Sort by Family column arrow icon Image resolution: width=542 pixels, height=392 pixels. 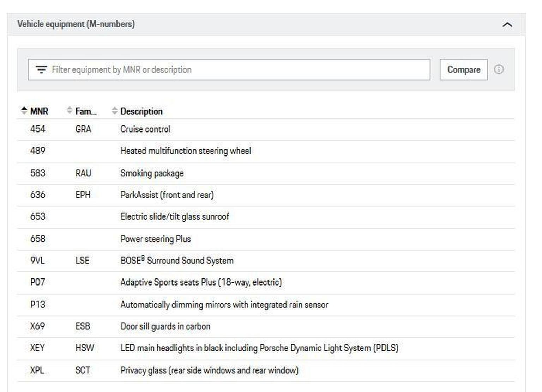coord(69,111)
